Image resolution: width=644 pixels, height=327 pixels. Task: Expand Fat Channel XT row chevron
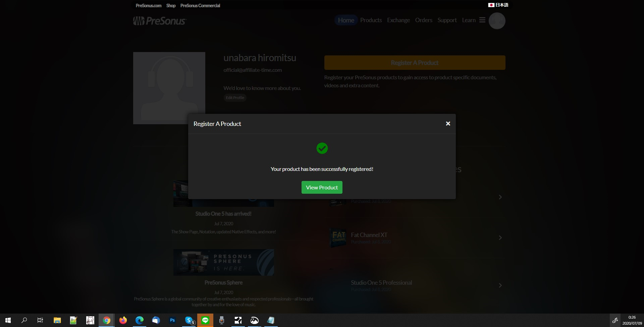[x=500, y=238]
